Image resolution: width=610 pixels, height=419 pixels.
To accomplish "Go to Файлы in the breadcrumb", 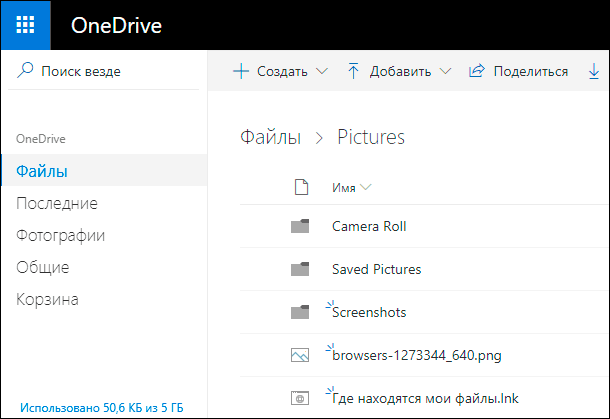I will pos(270,137).
